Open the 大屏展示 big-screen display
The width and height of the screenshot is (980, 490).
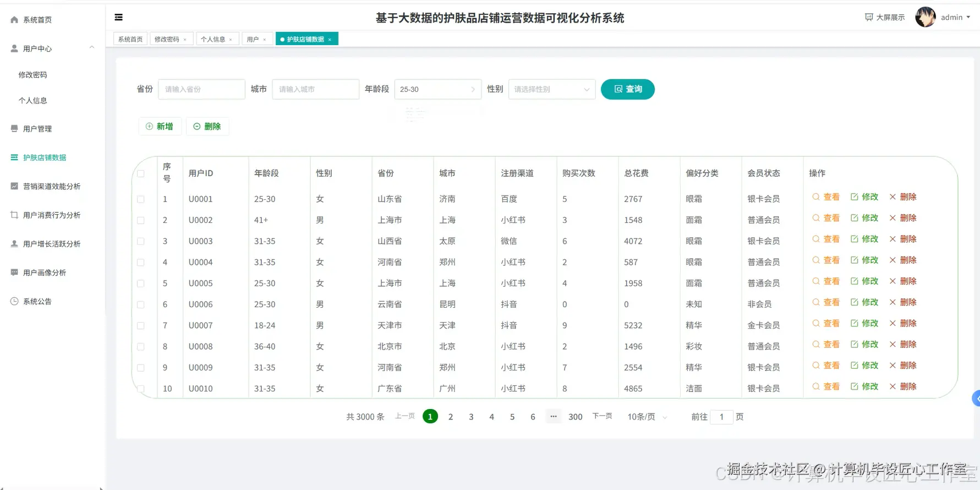(x=885, y=18)
